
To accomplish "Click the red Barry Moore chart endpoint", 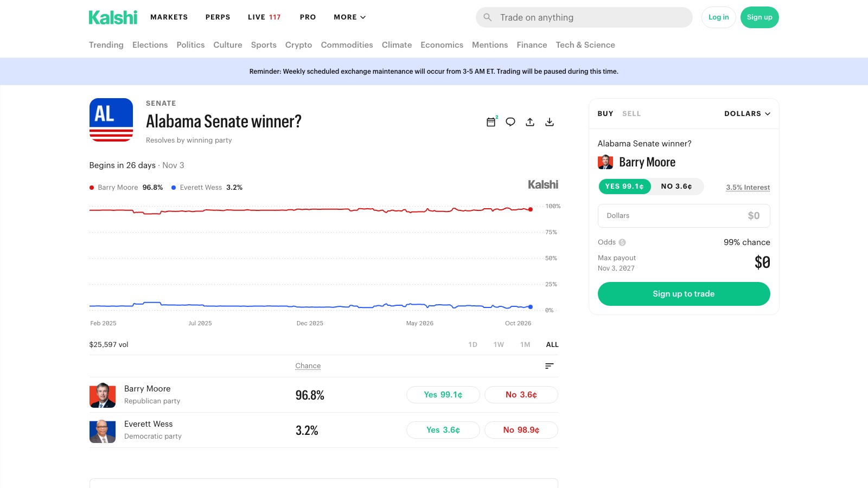I will [531, 209].
